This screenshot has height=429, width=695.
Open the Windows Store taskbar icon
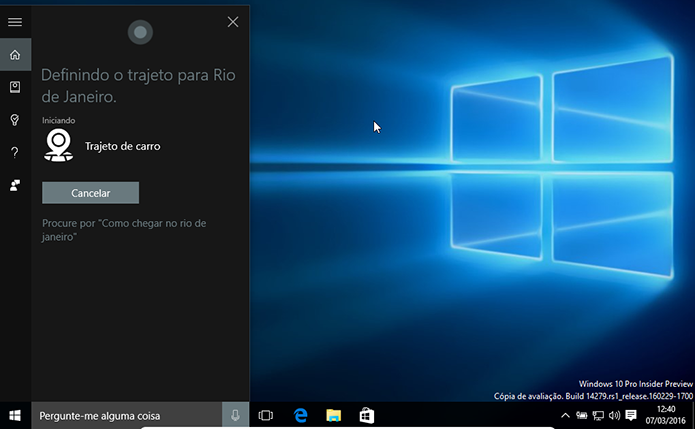(x=367, y=416)
